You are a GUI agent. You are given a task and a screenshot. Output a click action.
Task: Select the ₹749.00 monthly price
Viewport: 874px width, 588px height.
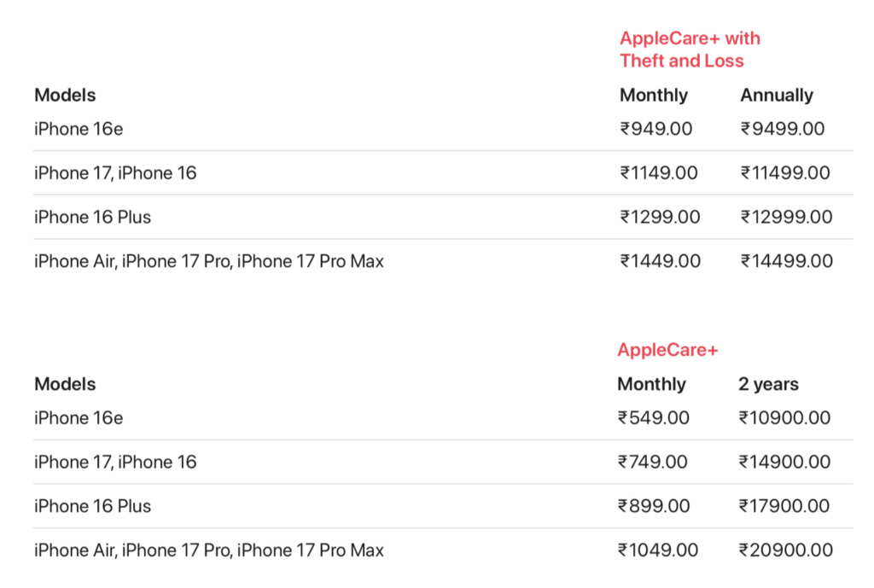pyautogui.click(x=652, y=463)
